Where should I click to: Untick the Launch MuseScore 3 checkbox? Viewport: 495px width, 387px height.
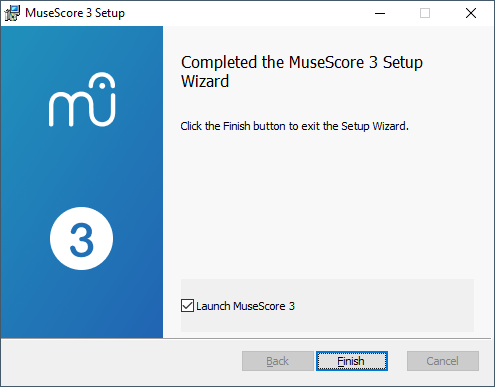pos(187,306)
